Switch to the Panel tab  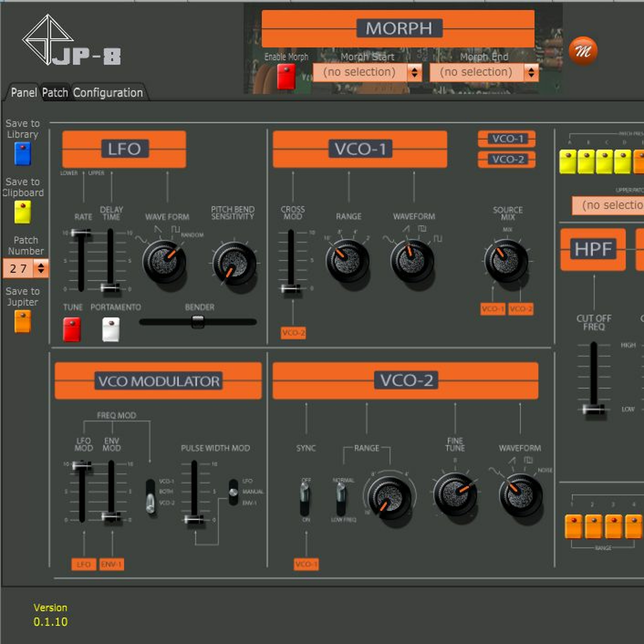(24, 93)
